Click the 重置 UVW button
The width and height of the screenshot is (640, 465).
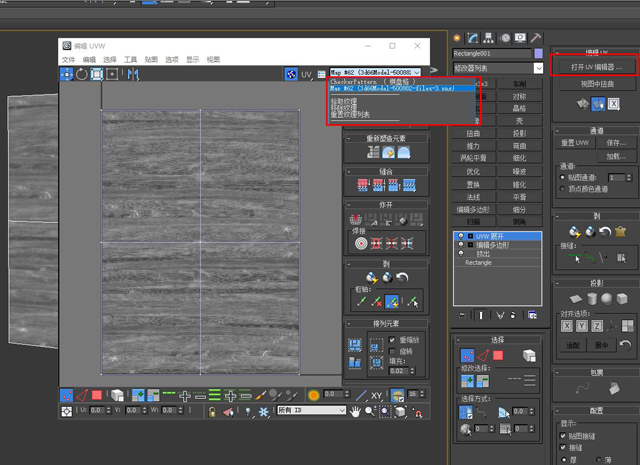(x=574, y=143)
